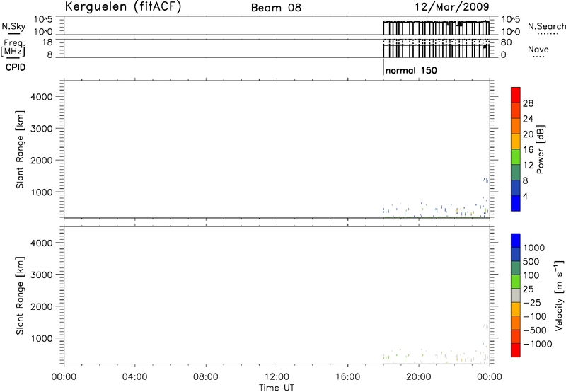Screen dimensions: 566x392
Task: Pick the red top segment of Power bar
Action: [x=516, y=95]
